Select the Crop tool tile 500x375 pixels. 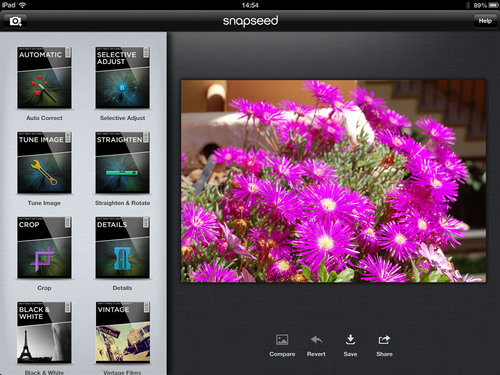point(44,248)
